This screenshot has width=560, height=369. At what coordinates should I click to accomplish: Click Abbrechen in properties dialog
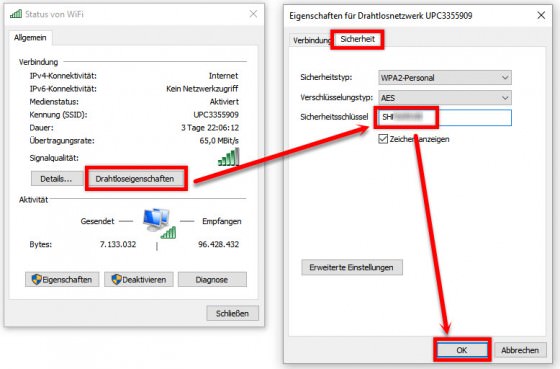tap(520, 350)
